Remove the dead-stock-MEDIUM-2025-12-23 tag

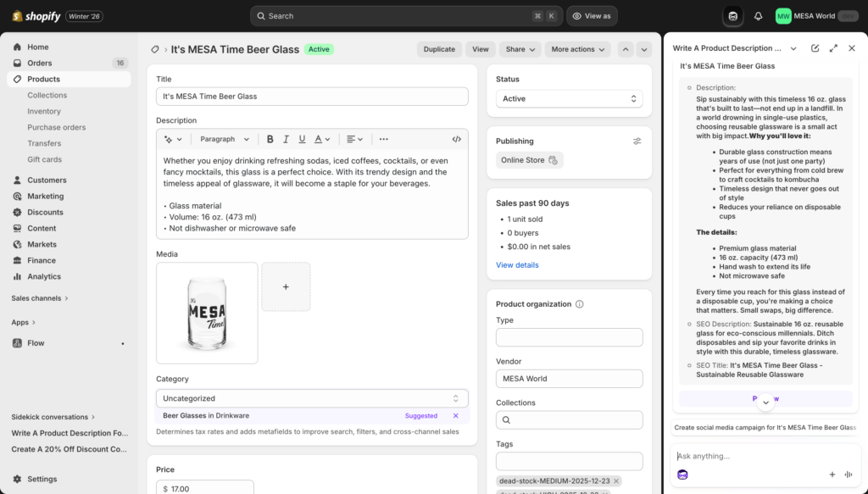tap(616, 480)
